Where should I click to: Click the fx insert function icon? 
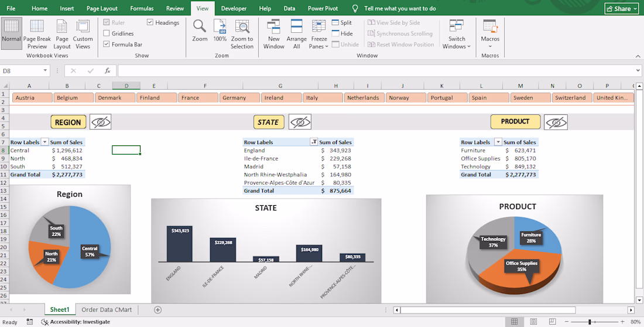point(108,71)
